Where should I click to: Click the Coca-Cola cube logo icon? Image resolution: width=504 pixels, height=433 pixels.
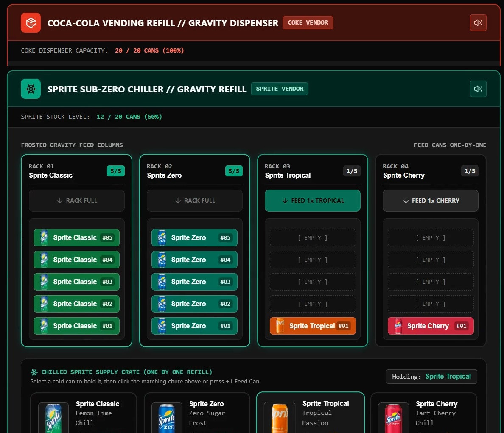[x=31, y=23]
